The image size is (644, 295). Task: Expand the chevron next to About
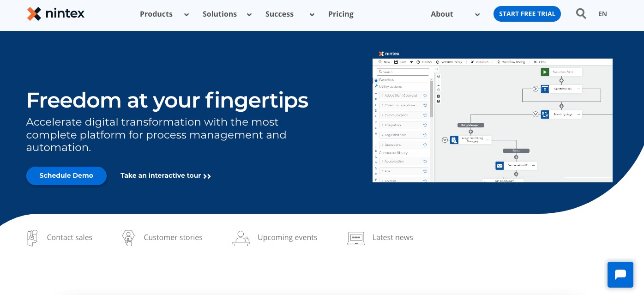click(477, 15)
